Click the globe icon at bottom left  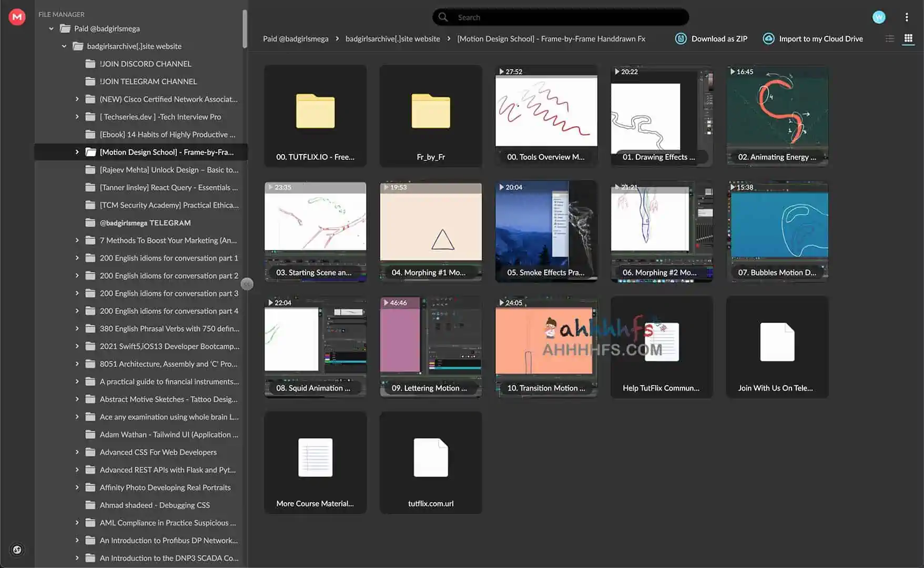pos(17,550)
